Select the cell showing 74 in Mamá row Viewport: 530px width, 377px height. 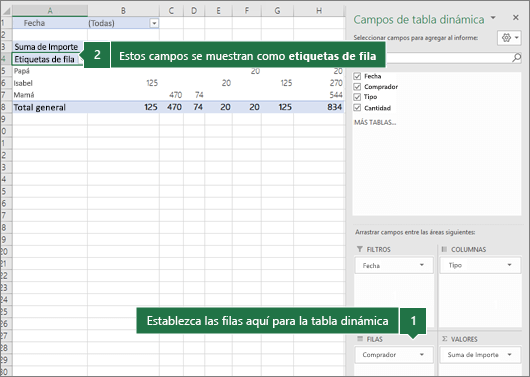click(x=194, y=95)
